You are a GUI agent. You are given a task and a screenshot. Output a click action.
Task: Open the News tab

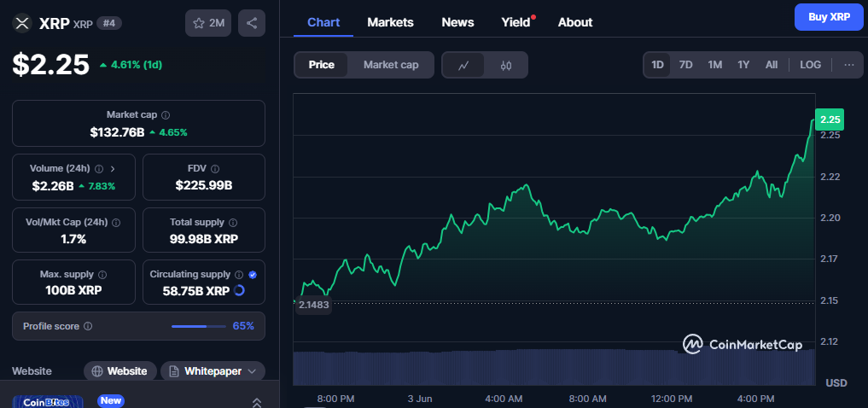(457, 23)
